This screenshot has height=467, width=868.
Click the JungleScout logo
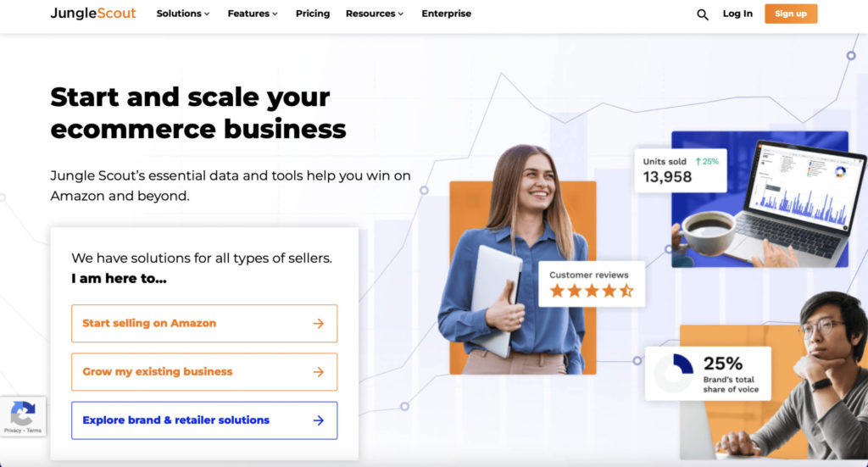click(93, 14)
